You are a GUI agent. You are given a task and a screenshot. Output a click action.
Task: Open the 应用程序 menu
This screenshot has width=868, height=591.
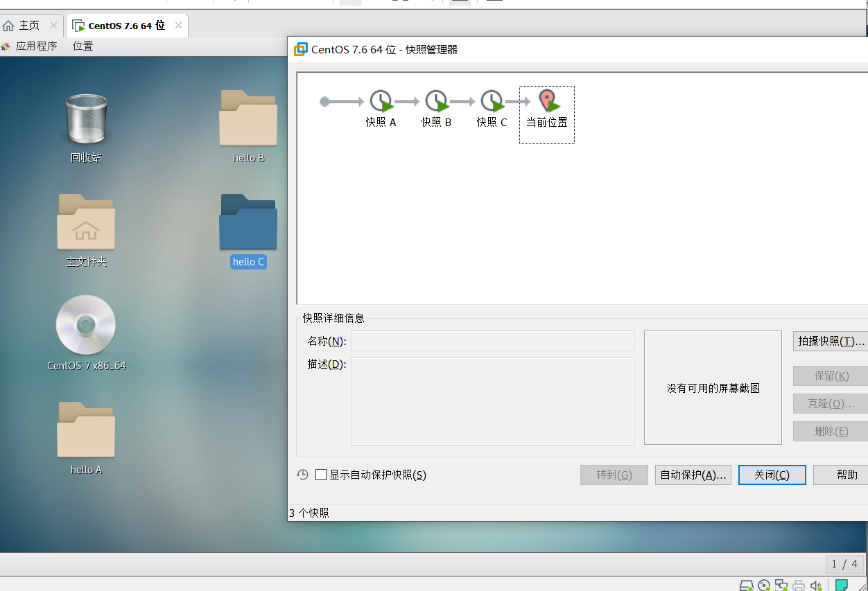pyautogui.click(x=36, y=46)
